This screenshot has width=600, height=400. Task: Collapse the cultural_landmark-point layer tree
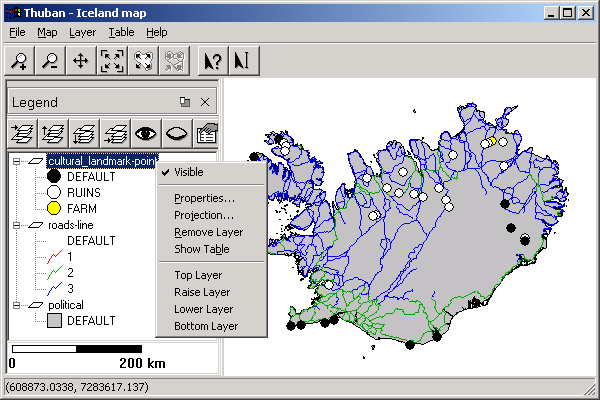click(x=16, y=161)
